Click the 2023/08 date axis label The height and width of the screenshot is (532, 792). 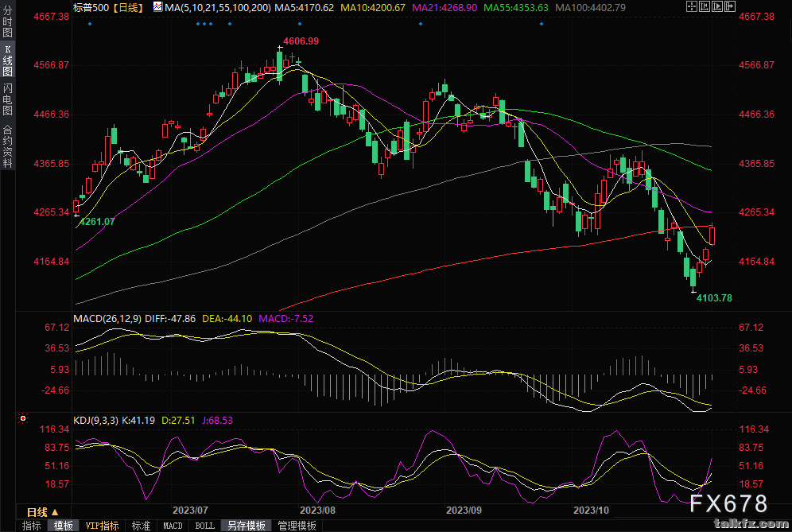coord(318,511)
